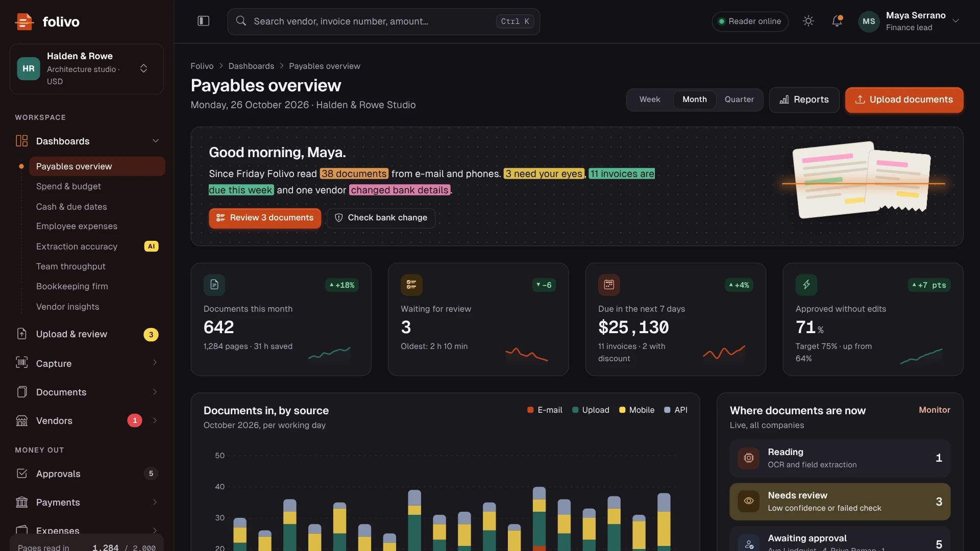Click Review 3 documents button
The image size is (980, 551).
pyautogui.click(x=264, y=218)
